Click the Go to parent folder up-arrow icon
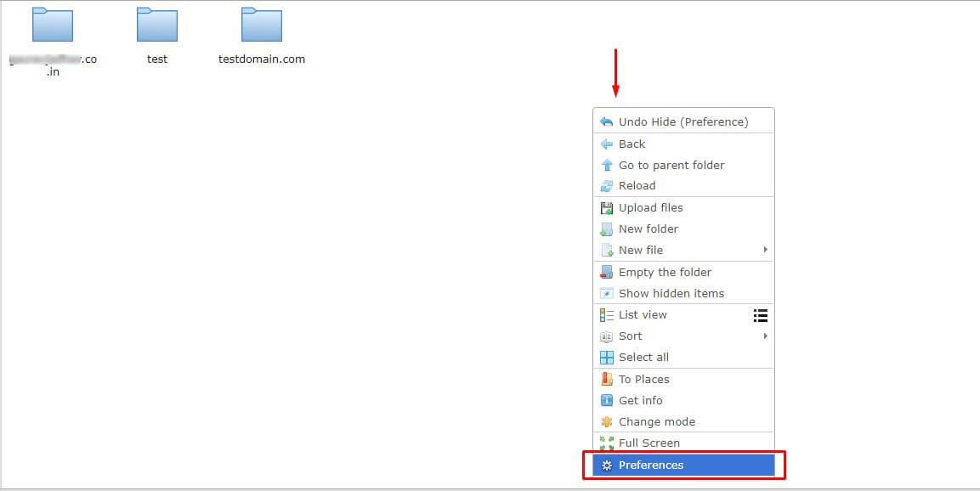The height and width of the screenshot is (491, 980). point(606,166)
